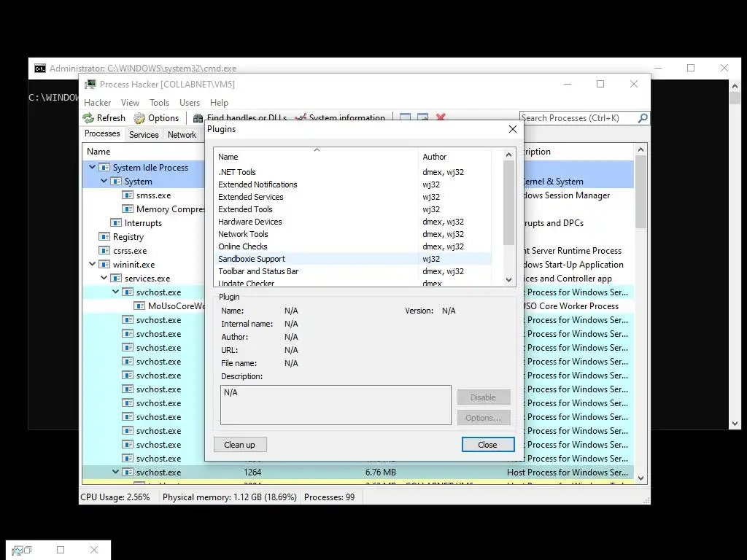This screenshot has height=560, width=747.
Task: Click the process list scroll-down arrow
Action: point(640,478)
